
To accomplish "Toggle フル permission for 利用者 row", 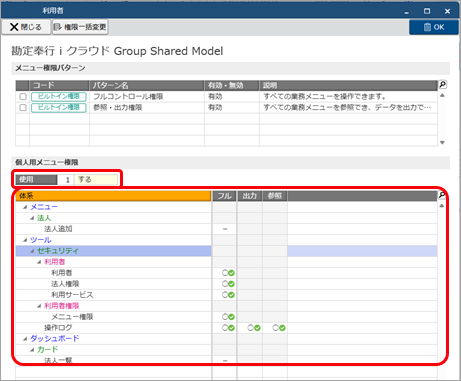I will point(228,273).
